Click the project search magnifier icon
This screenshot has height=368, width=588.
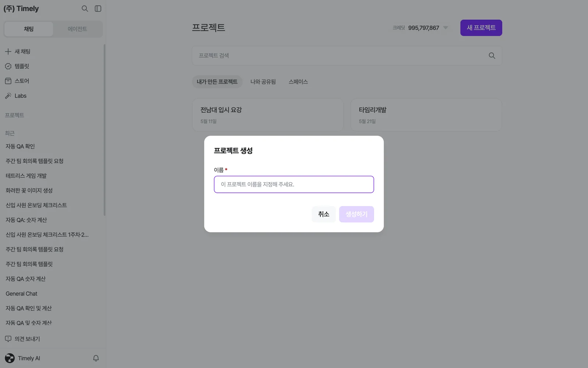click(492, 56)
